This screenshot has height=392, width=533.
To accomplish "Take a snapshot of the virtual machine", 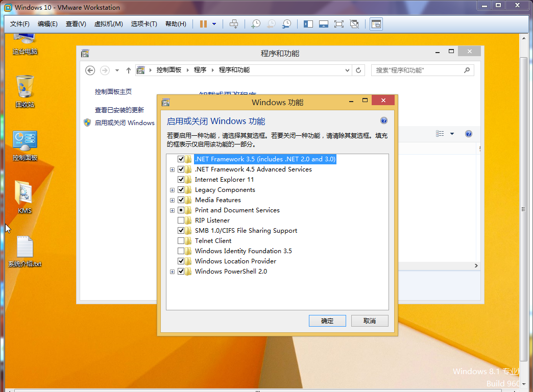I will click(x=255, y=24).
